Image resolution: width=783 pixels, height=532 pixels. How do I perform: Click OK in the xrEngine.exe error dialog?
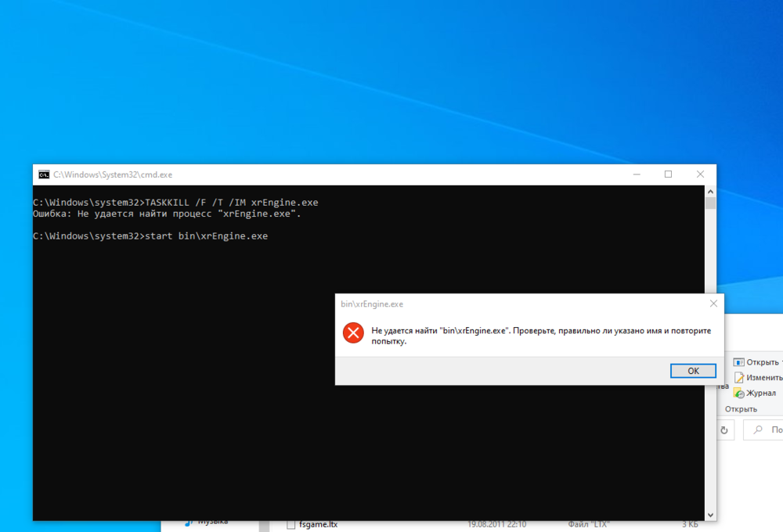(693, 371)
